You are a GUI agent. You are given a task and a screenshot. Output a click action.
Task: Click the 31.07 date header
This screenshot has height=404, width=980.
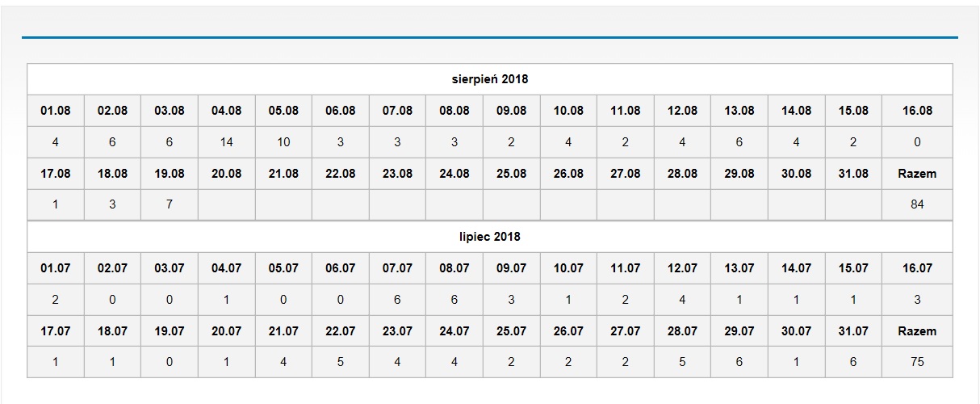click(x=853, y=331)
